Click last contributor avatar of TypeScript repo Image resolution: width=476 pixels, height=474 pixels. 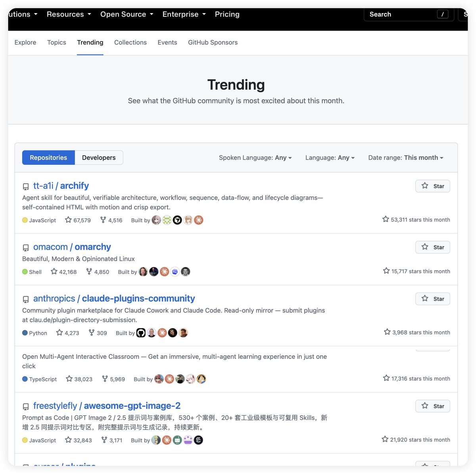tap(202, 379)
